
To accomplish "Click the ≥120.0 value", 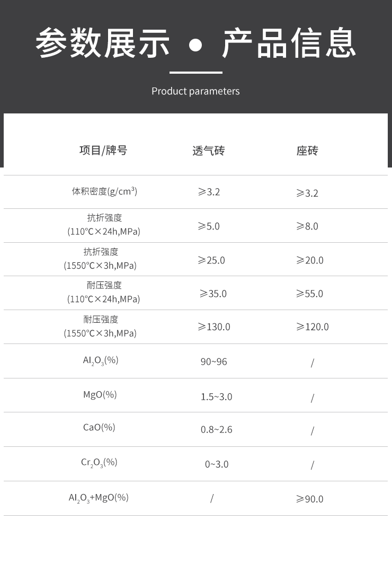I will tap(313, 327).
